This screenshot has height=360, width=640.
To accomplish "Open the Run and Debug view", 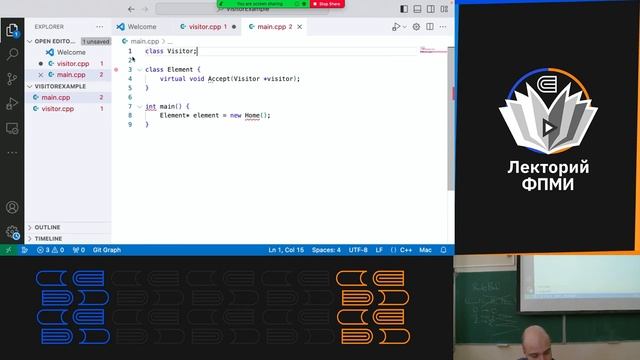I will (x=12, y=103).
